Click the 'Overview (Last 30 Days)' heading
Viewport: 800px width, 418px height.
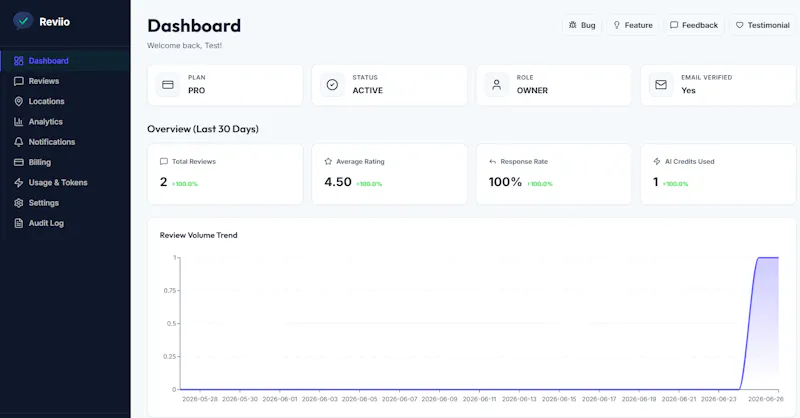203,129
